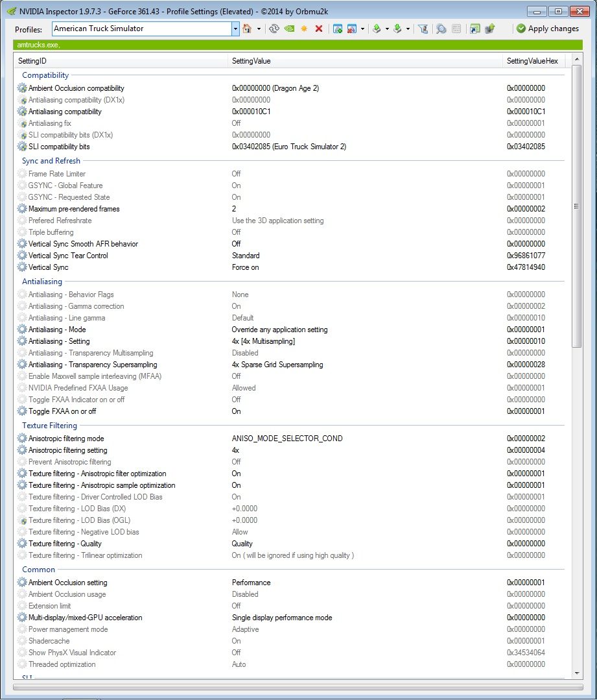Click the magnifier-and-gear scan toolbar icon
This screenshot has width=597, height=700.
pos(441,29)
